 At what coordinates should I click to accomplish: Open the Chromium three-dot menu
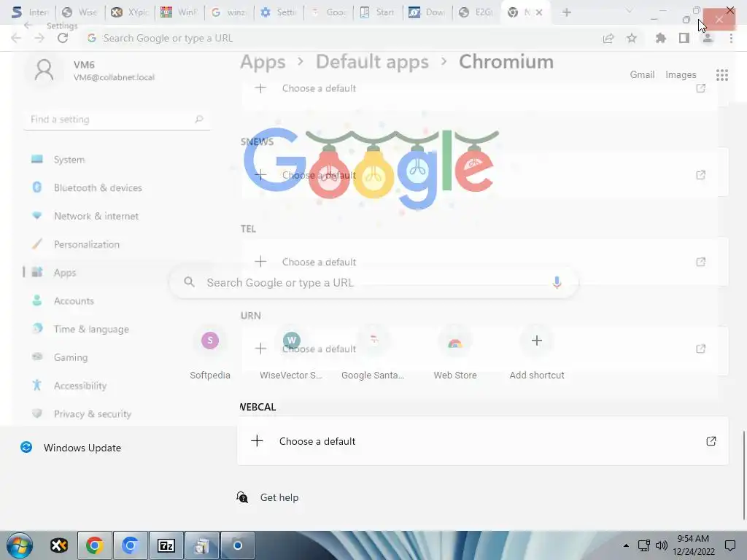tap(731, 38)
